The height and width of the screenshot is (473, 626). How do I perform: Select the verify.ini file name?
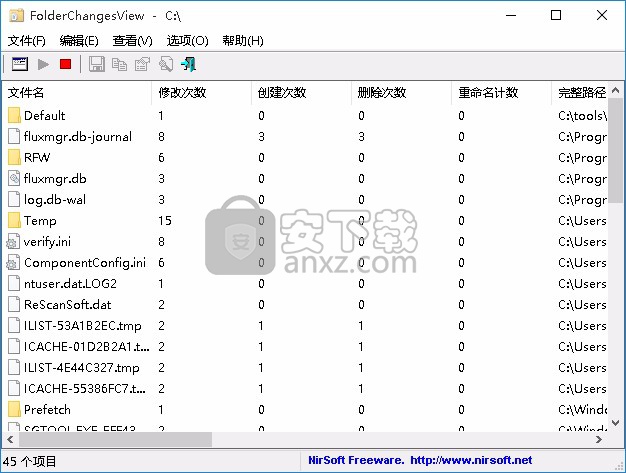pos(47,241)
